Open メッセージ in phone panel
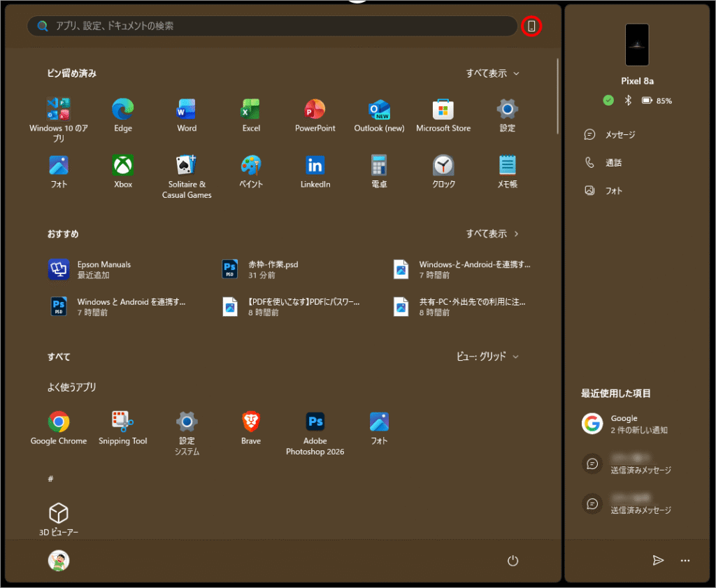The image size is (716, 588). click(619, 134)
